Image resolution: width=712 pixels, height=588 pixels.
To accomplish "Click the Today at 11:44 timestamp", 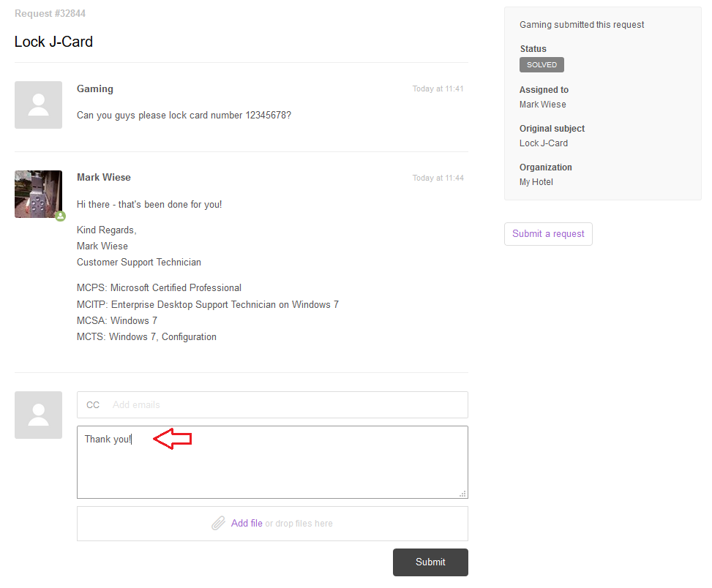I will pyautogui.click(x=438, y=178).
